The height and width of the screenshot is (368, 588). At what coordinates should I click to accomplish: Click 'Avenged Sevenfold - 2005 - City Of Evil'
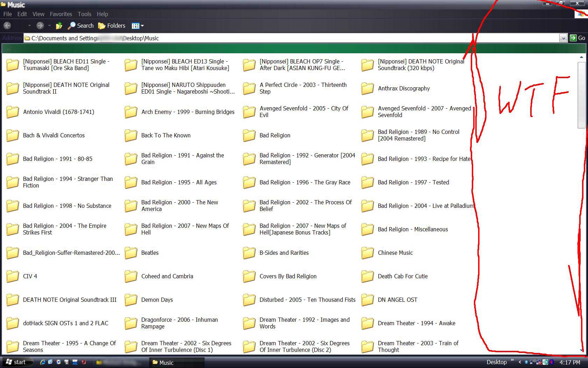(304, 111)
